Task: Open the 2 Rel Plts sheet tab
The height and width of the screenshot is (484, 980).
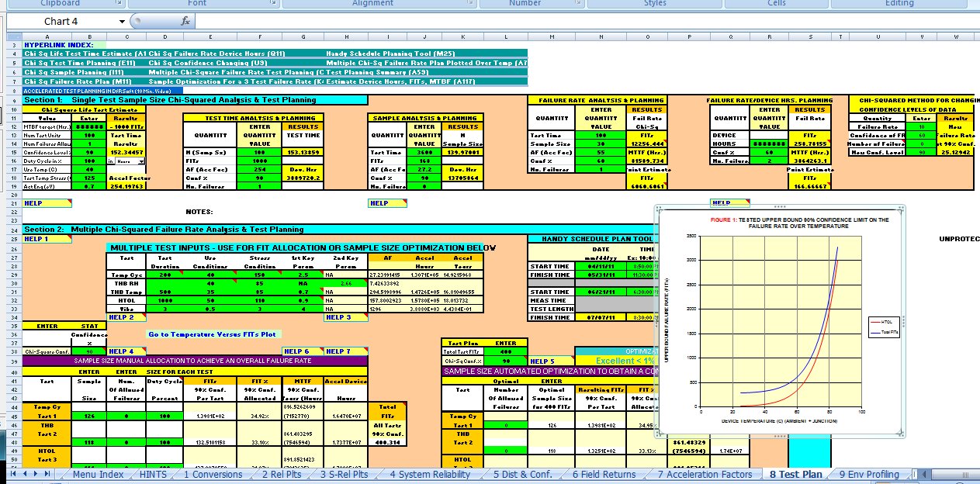Action: pyautogui.click(x=282, y=474)
